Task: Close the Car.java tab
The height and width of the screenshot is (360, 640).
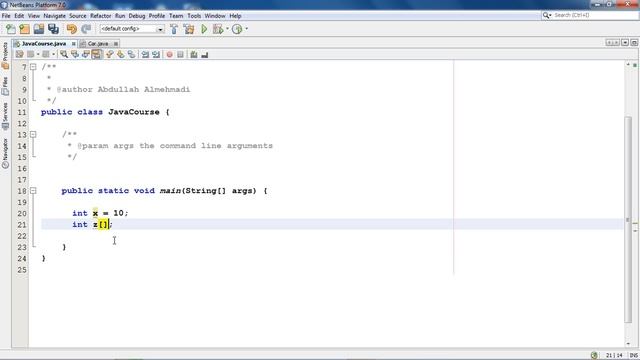Action: click(116, 44)
